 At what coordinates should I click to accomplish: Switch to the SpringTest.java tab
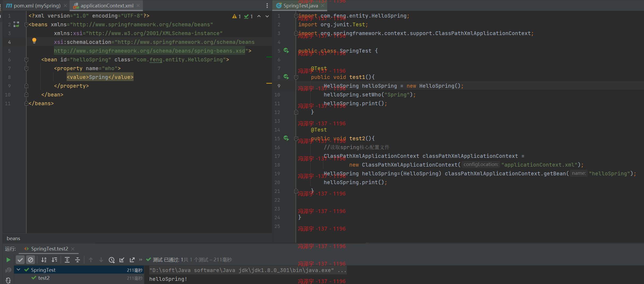pyautogui.click(x=300, y=6)
